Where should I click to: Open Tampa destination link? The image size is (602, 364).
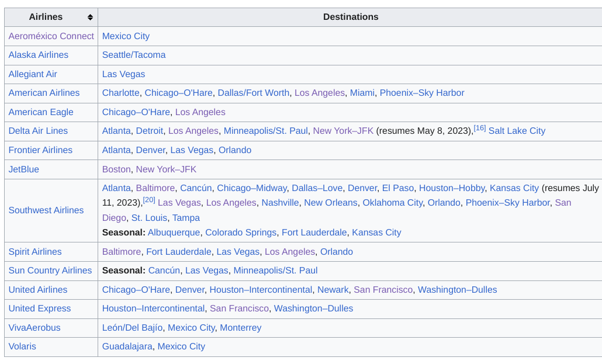[x=186, y=218]
